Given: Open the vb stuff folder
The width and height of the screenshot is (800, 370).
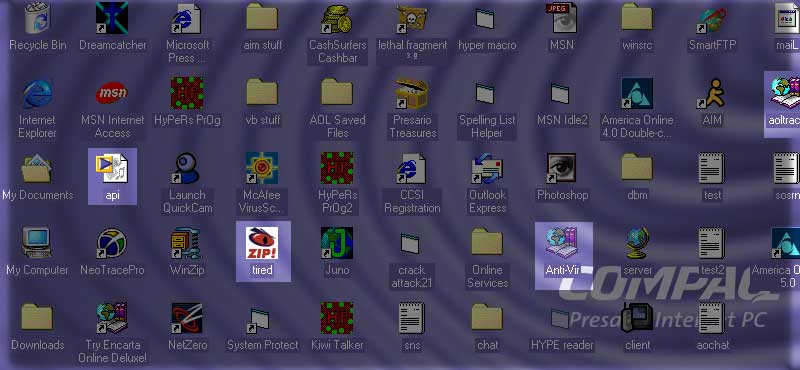Looking at the screenshot, I should pos(262,92).
